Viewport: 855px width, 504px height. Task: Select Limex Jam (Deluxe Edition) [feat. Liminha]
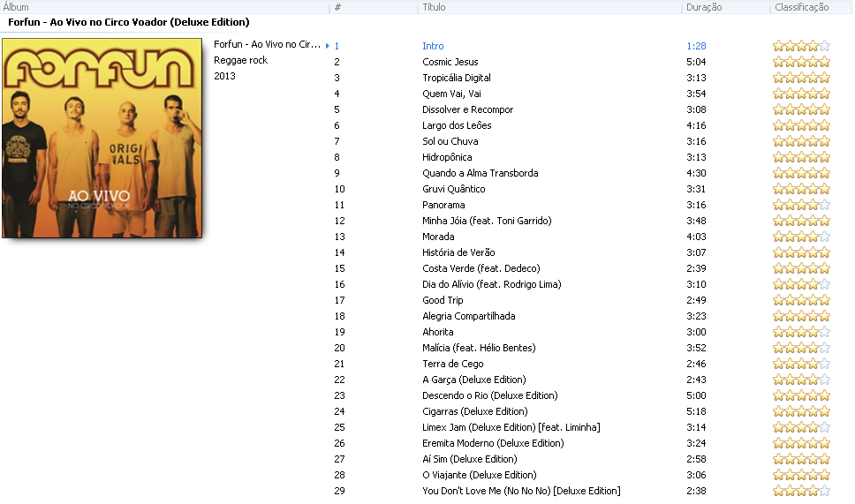511,427
